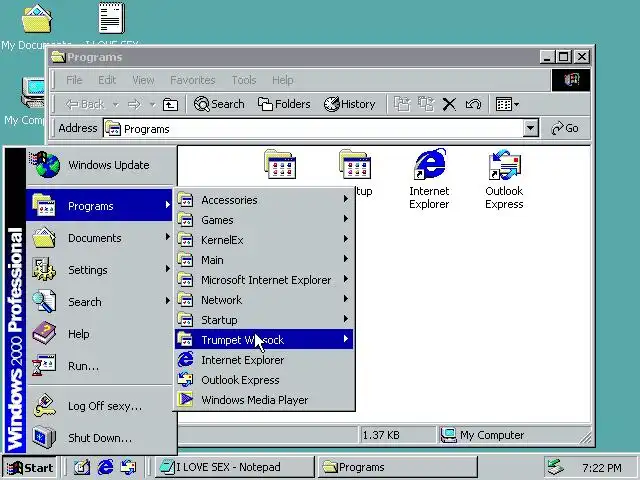The height and width of the screenshot is (480, 640).
Task: Open Help from the Start menu
Action: (99, 334)
